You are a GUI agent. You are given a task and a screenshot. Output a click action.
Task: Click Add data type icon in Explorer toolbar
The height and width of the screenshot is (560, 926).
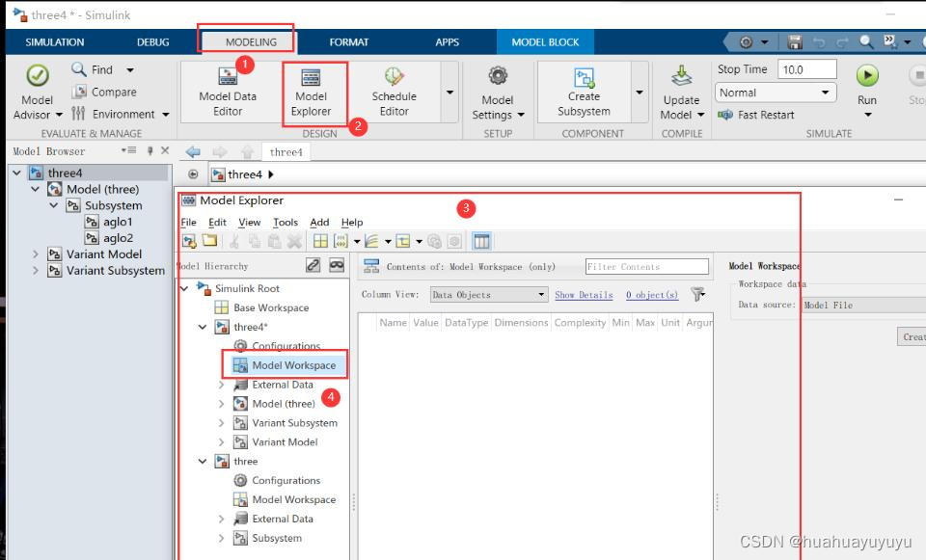point(403,241)
